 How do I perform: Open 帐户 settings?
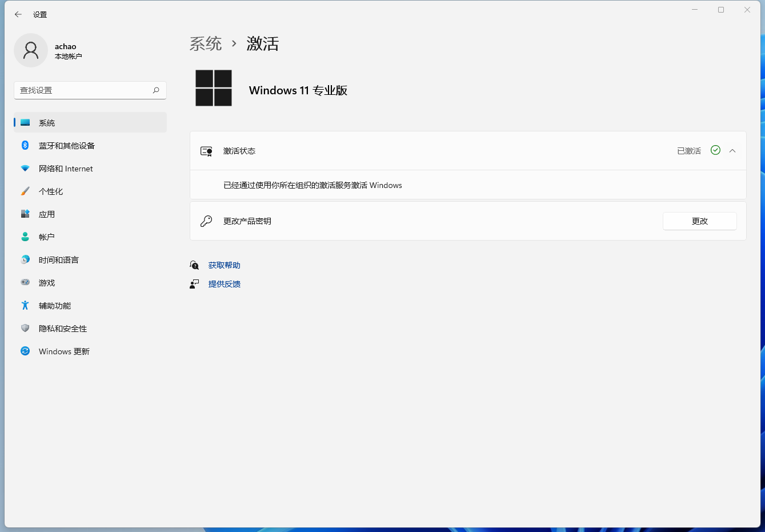90,237
